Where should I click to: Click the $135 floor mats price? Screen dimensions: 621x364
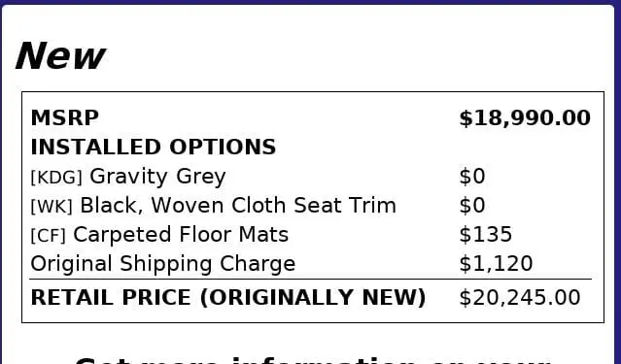(486, 235)
